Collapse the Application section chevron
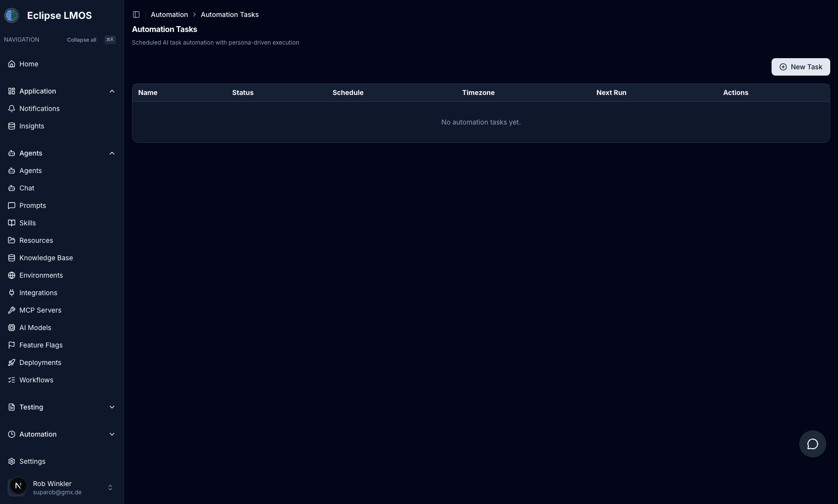This screenshot has height=504, width=838. click(112, 91)
